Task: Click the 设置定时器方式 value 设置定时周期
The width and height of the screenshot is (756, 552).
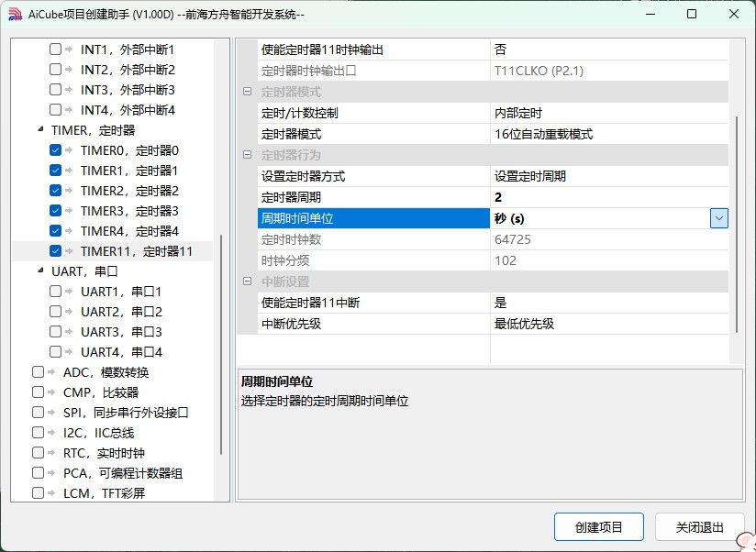Action: tap(609, 176)
